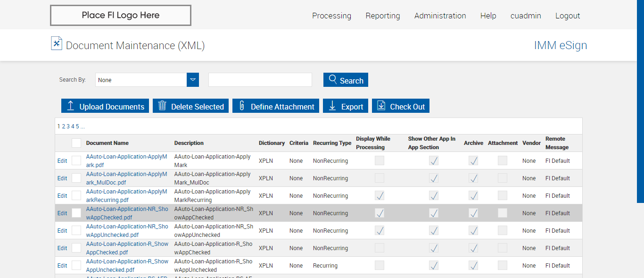
Task: Click the Check Out document icon
Action: pyautogui.click(x=381, y=106)
